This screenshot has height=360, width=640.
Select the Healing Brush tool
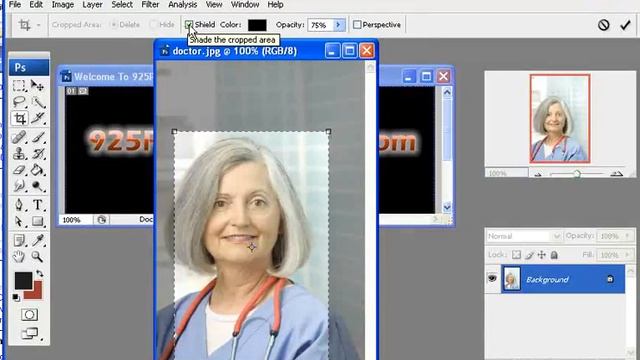(19, 137)
